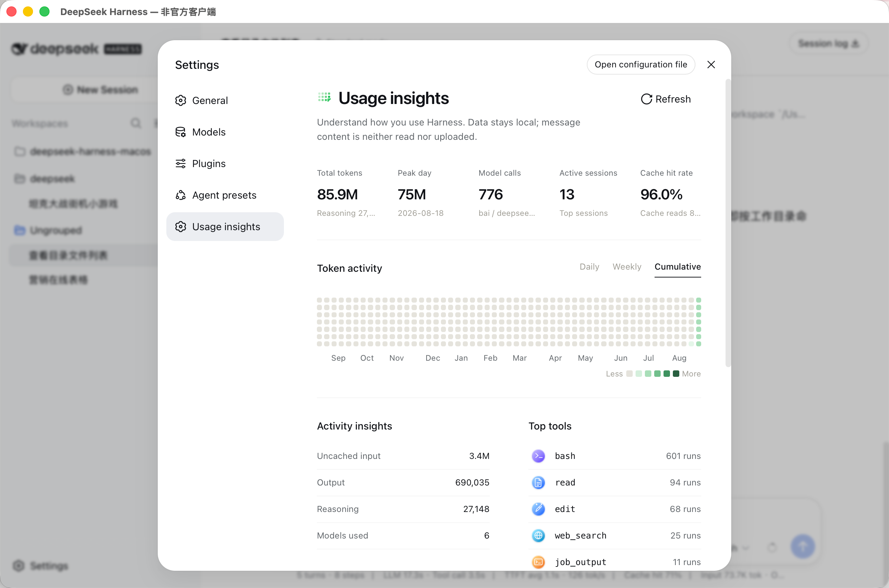Click the deepseek whale logo in background

tap(19, 49)
